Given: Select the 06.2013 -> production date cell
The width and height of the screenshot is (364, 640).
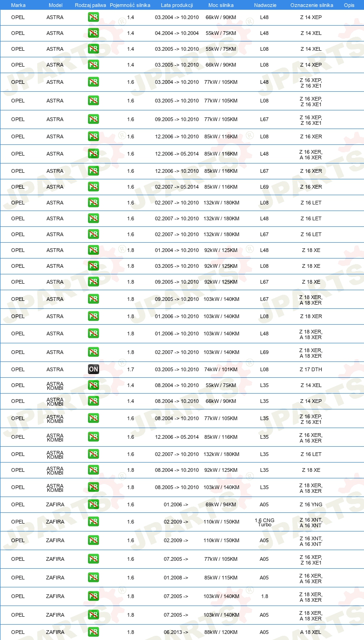Looking at the screenshot, I should point(176,632).
